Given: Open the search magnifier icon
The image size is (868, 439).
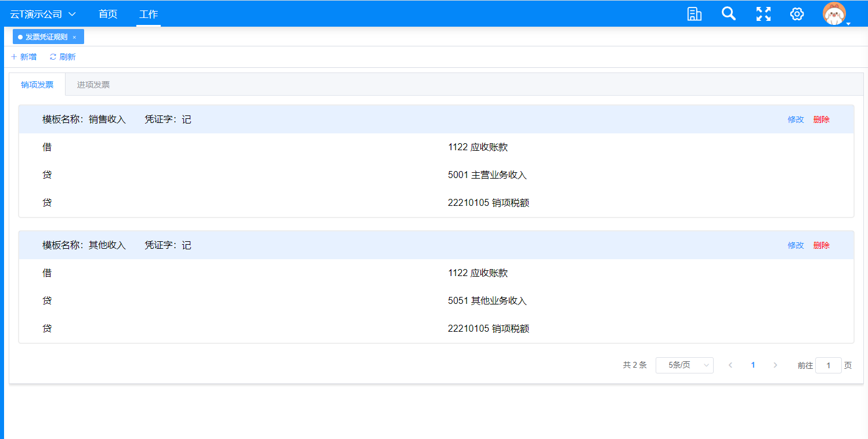Looking at the screenshot, I should (728, 14).
